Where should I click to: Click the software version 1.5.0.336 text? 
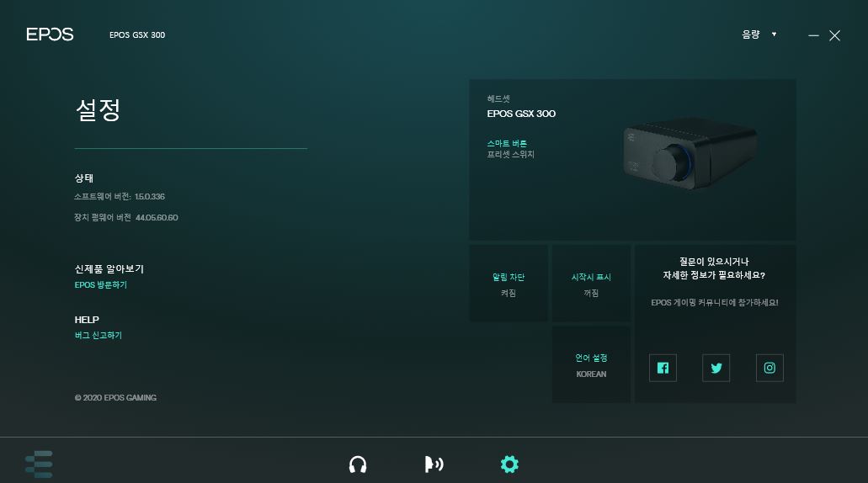coord(120,196)
